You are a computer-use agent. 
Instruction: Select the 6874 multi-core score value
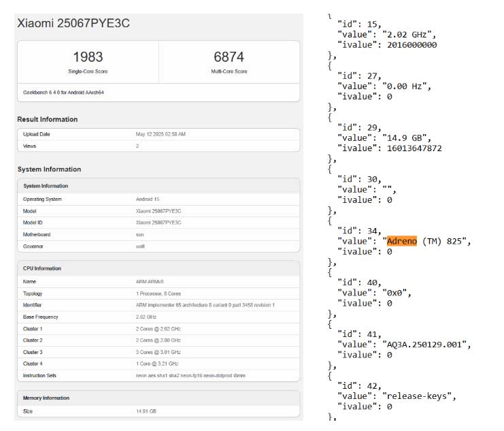pyautogui.click(x=229, y=57)
